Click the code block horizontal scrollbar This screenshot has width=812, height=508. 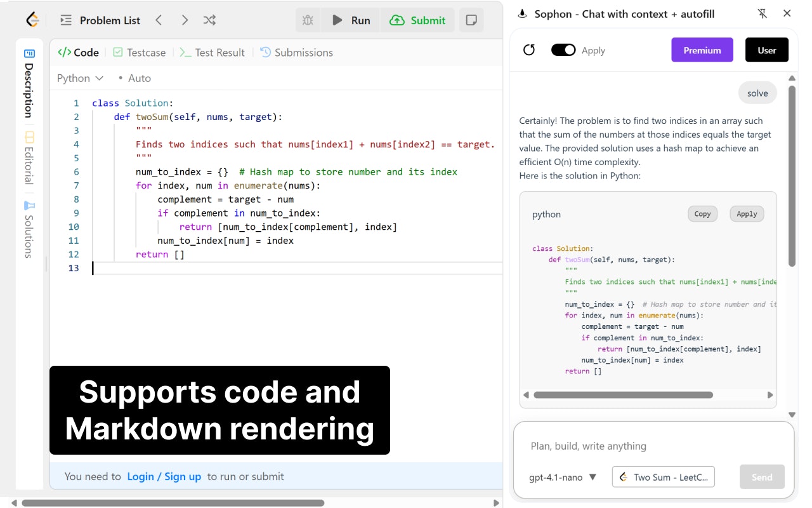point(623,395)
